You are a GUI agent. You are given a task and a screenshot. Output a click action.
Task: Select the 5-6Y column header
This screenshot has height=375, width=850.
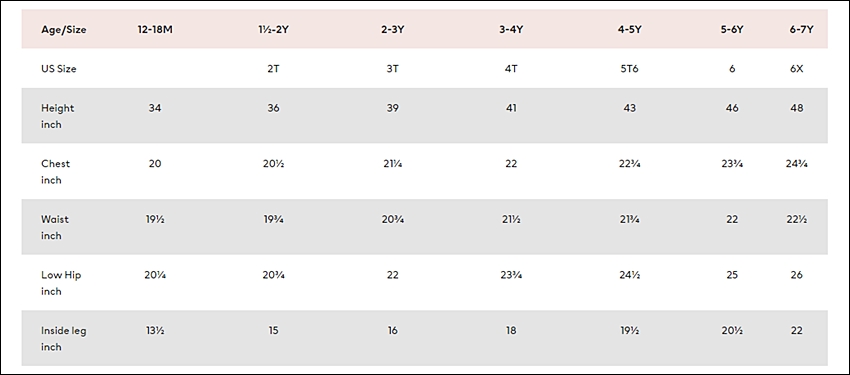[x=732, y=30]
